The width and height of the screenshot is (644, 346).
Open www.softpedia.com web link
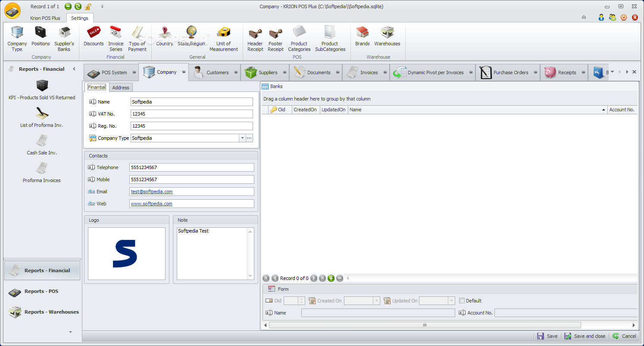point(151,204)
